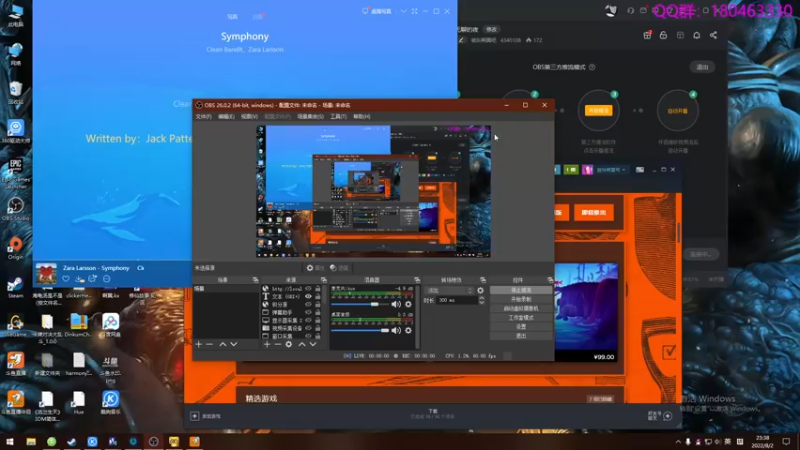Viewport: 800px width, 450px height.
Task: Open microphone channel settings gear
Action: click(x=408, y=304)
